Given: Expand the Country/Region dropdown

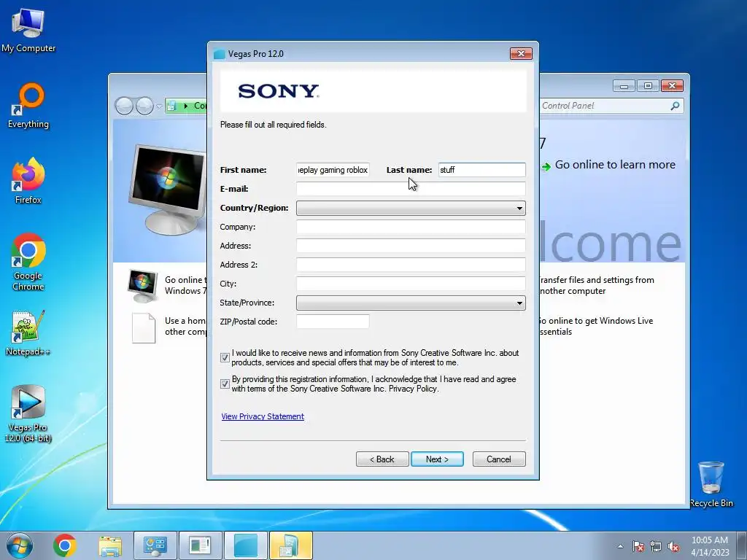Looking at the screenshot, I should (x=519, y=208).
